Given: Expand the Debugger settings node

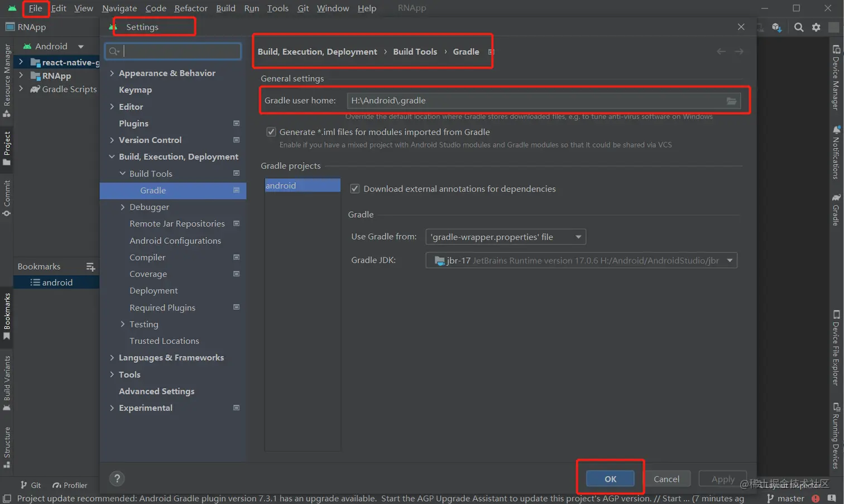Looking at the screenshot, I should [123, 207].
